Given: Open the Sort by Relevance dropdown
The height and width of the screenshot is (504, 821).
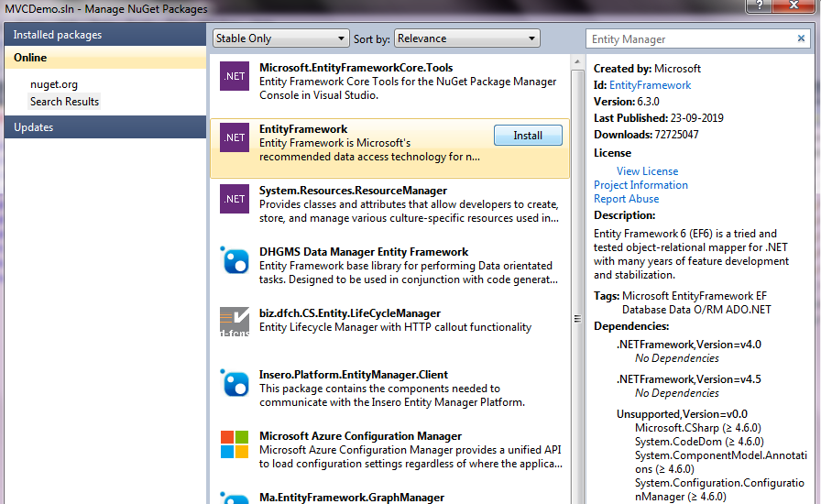Looking at the screenshot, I should [x=466, y=38].
